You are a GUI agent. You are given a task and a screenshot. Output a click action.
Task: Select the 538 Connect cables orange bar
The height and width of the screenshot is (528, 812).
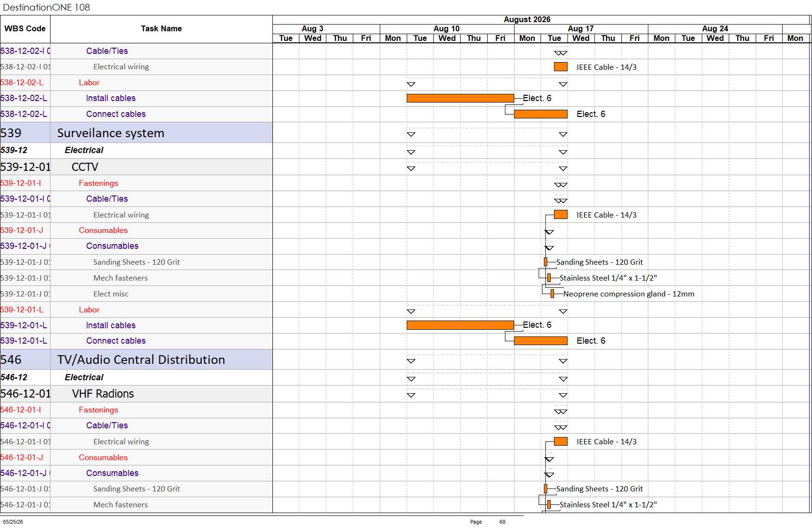(x=541, y=114)
